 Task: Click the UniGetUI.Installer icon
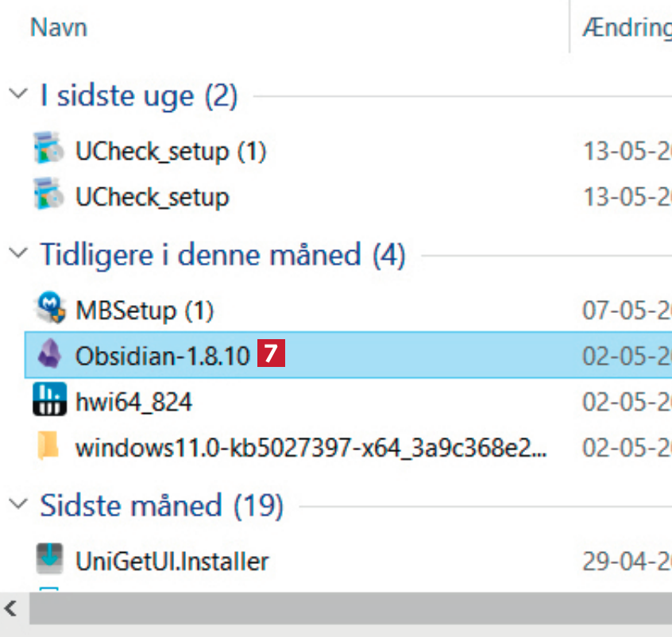coord(49,561)
